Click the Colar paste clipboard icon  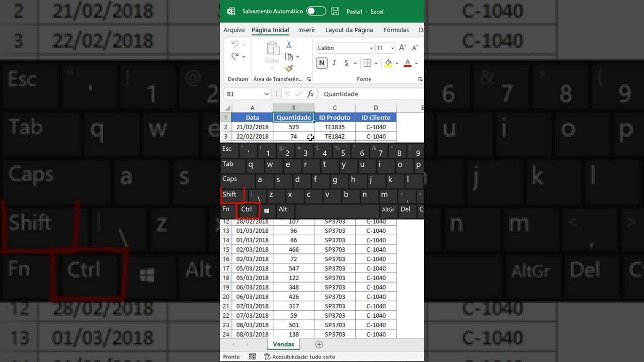click(x=273, y=49)
